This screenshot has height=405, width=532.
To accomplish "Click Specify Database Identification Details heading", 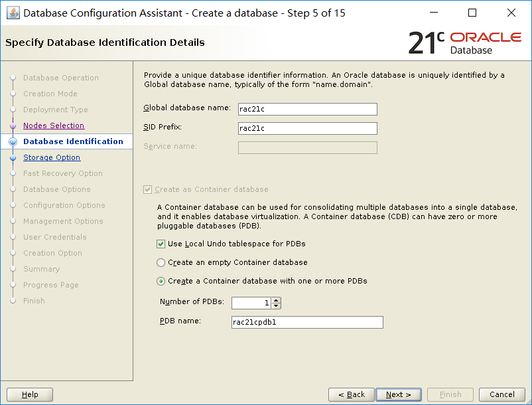I will click(105, 42).
